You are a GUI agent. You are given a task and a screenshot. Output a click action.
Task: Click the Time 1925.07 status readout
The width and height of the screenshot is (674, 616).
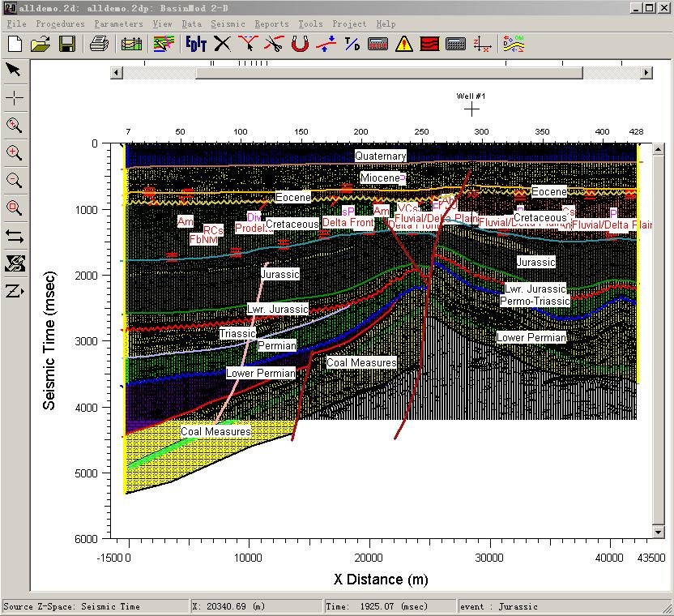389,606
